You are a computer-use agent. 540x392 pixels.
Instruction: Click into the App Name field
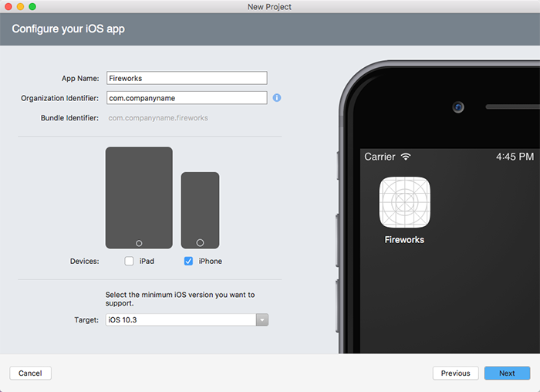tap(186, 78)
